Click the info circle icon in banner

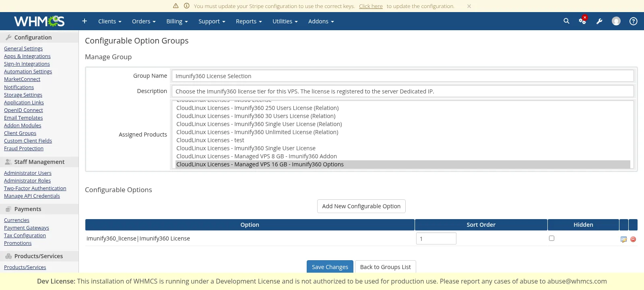[186, 6]
